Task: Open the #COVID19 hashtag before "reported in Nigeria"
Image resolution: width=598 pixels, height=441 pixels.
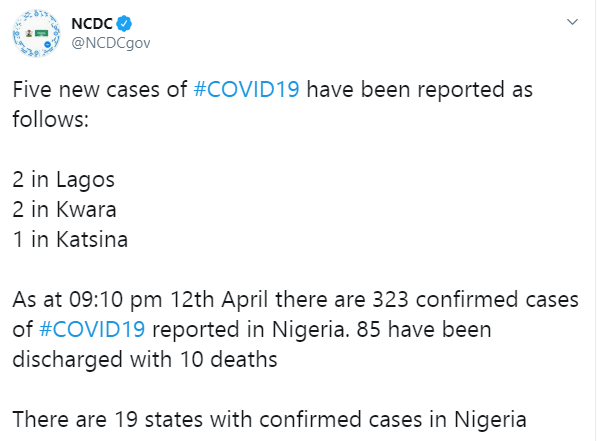Action: point(92,329)
